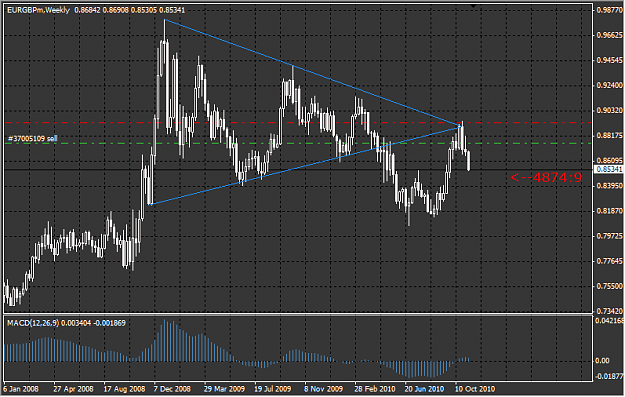The width and height of the screenshot is (625, 397).
Task: Click MACD scale value 0.042168
Action: coord(609,320)
